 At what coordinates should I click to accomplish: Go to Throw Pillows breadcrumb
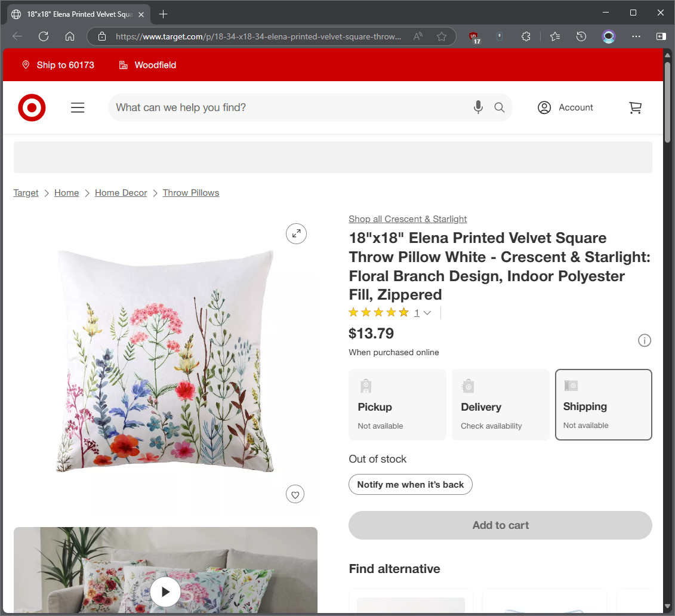(191, 193)
